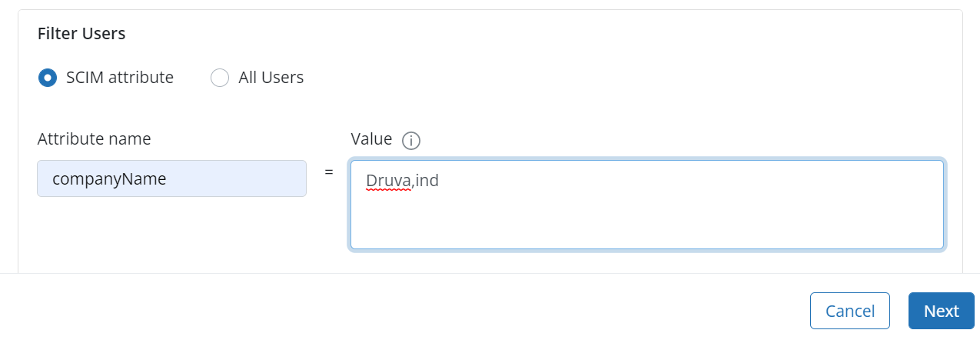Click the companyName attribute name field

tap(171, 178)
